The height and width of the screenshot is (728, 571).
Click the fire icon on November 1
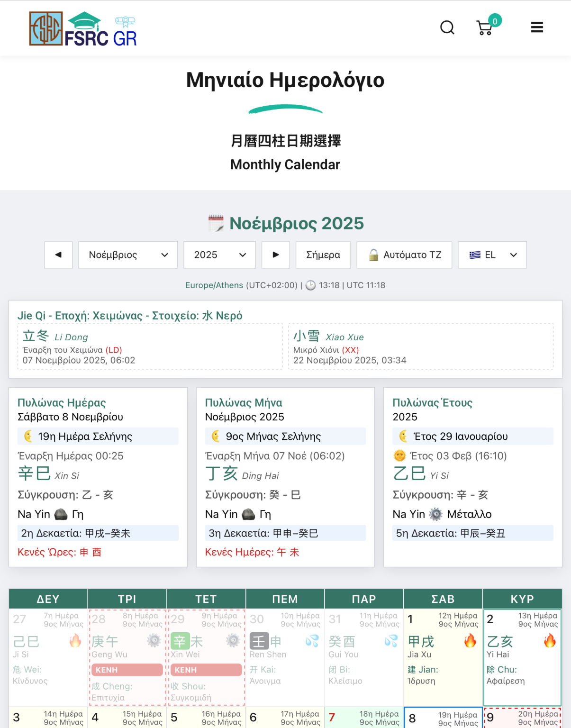[x=470, y=641]
